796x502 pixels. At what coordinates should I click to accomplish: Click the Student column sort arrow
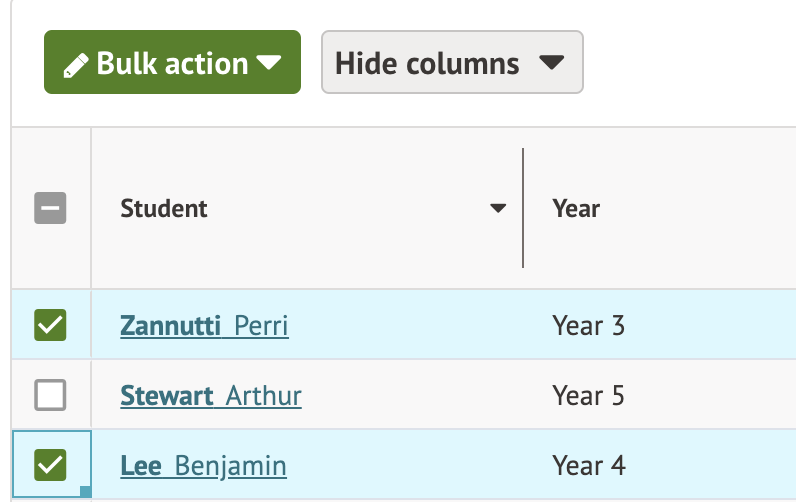(497, 209)
